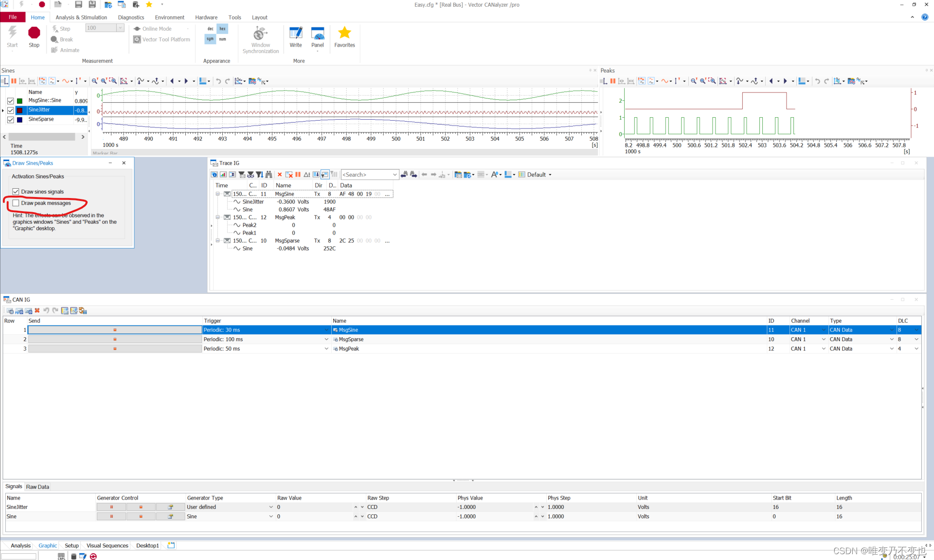Viewport: 934px width, 560px height.
Task: Switch to the Setup desktop tab
Action: click(72, 545)
